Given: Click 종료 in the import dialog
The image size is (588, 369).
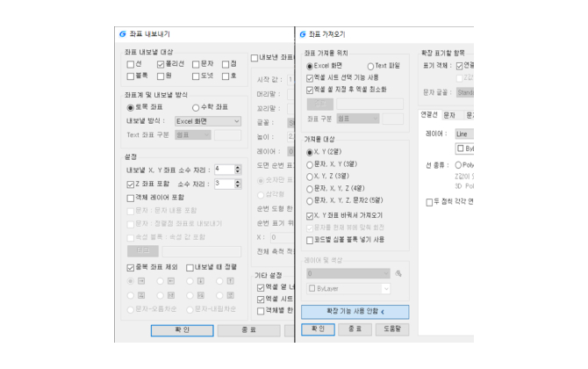Looking at the screenshot, I should click(354, 329).
